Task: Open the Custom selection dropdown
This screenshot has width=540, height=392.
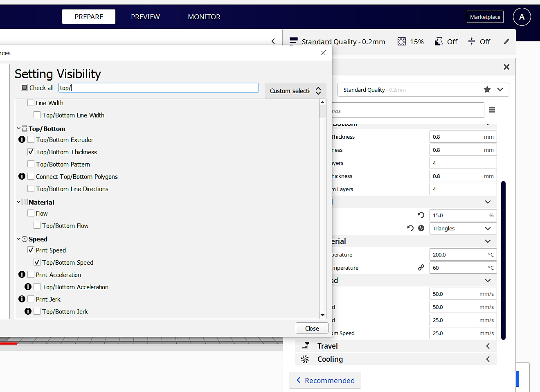Action: [x=295, y=91]
